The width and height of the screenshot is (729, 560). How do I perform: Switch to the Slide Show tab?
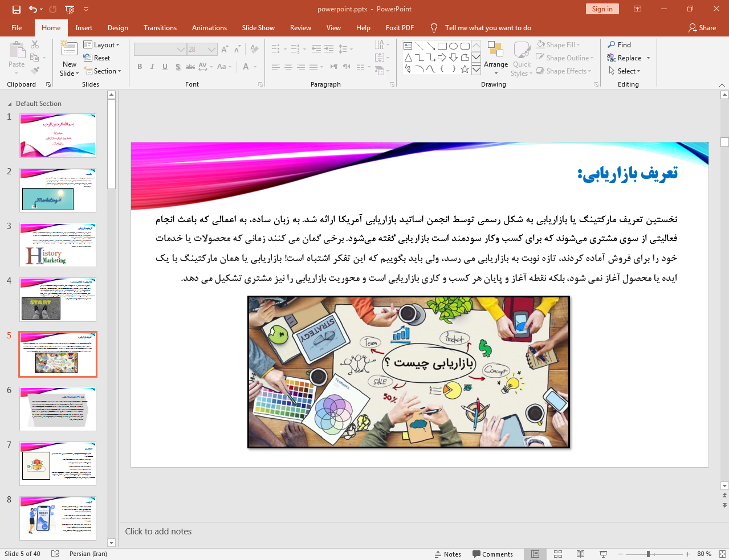[258, 27]
